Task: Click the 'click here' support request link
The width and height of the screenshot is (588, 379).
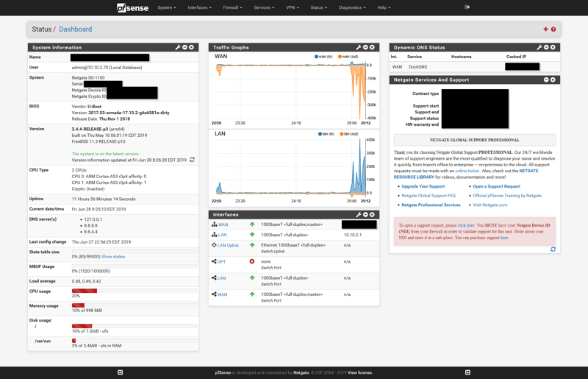Action: click(466, 225)
